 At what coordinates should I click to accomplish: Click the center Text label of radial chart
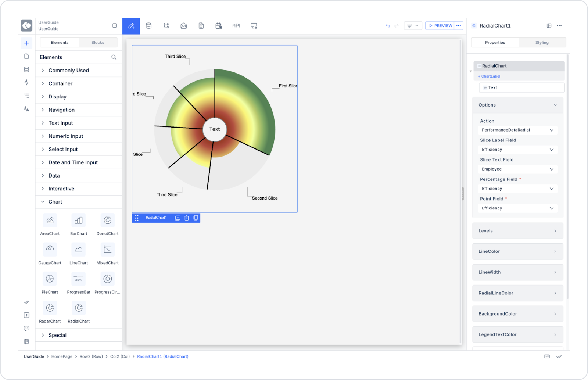[x=215, y=129]
